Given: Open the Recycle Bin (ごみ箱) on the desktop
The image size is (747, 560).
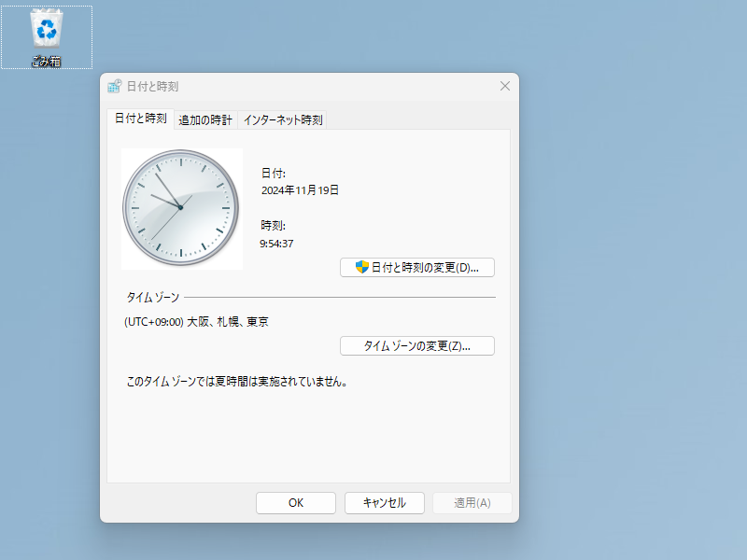Looking at the screenshot, I should (47, 30).
